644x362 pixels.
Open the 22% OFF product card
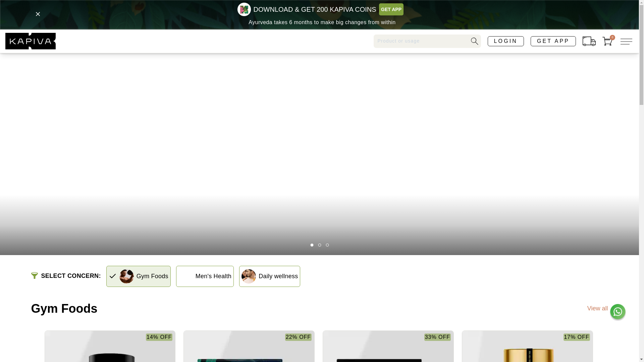[x=249, y=346]
